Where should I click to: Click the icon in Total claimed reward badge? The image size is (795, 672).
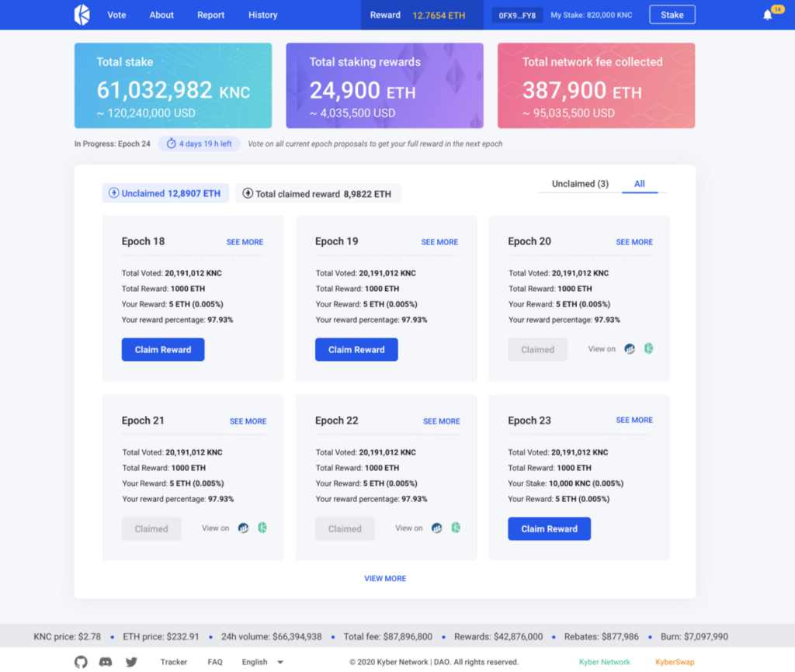click(x=248, y=193)
